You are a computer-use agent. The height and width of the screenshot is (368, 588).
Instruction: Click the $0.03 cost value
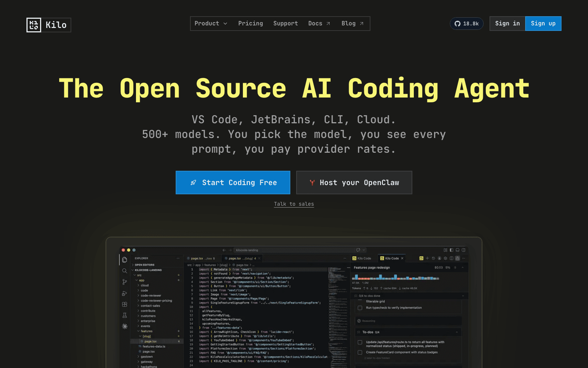click(438, 268)
